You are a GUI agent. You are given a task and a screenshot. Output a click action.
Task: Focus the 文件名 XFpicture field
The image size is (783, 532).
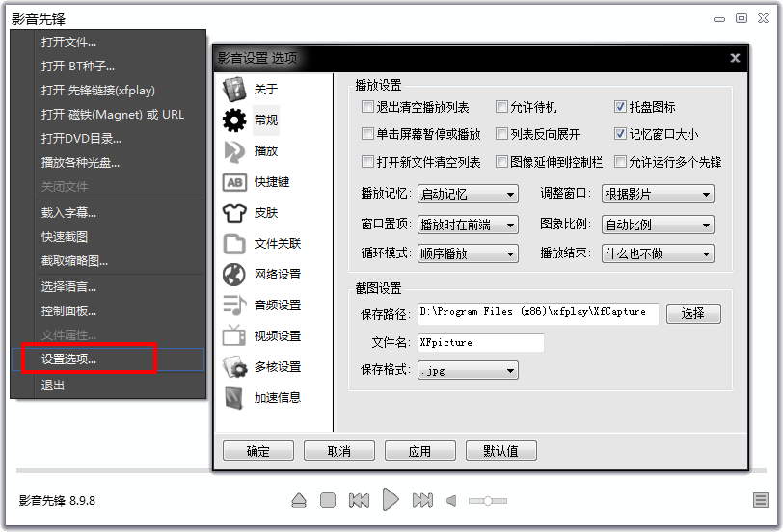point(481,343)
